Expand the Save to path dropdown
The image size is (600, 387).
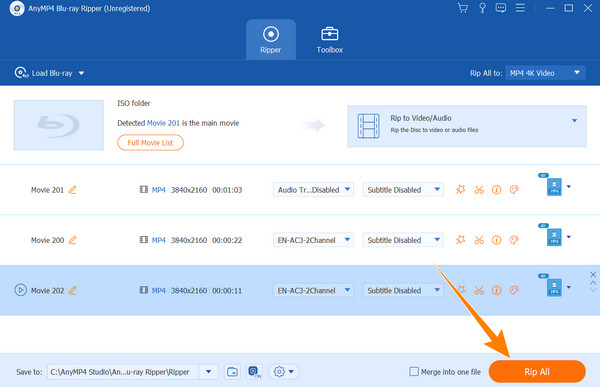(209, 372)
